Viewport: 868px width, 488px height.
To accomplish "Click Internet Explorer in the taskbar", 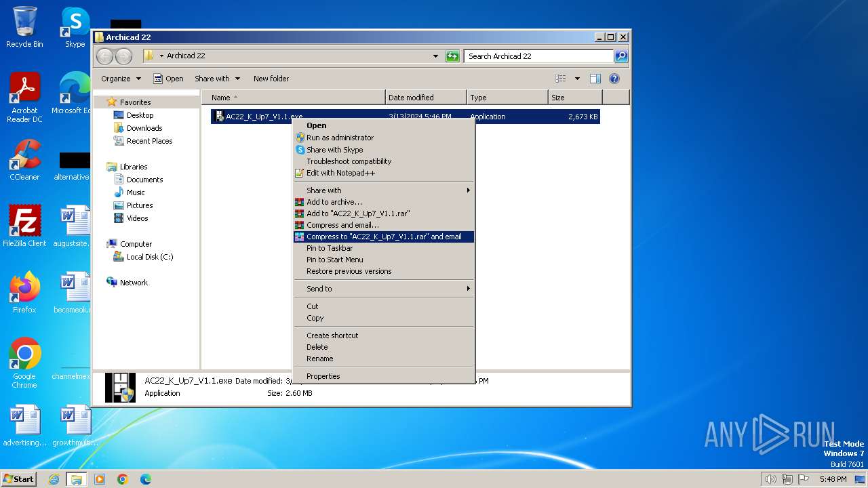I will click(54, 479).
